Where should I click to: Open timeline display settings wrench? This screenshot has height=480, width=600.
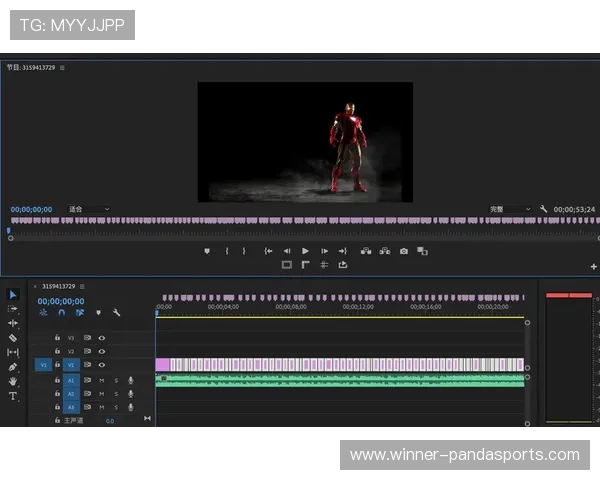click(116, 313)
